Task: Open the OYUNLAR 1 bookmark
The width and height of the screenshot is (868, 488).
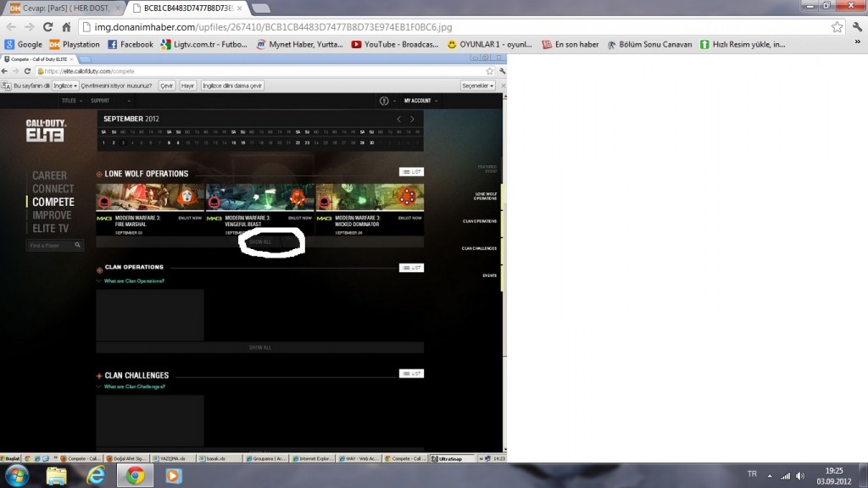Action: [489, 44]
